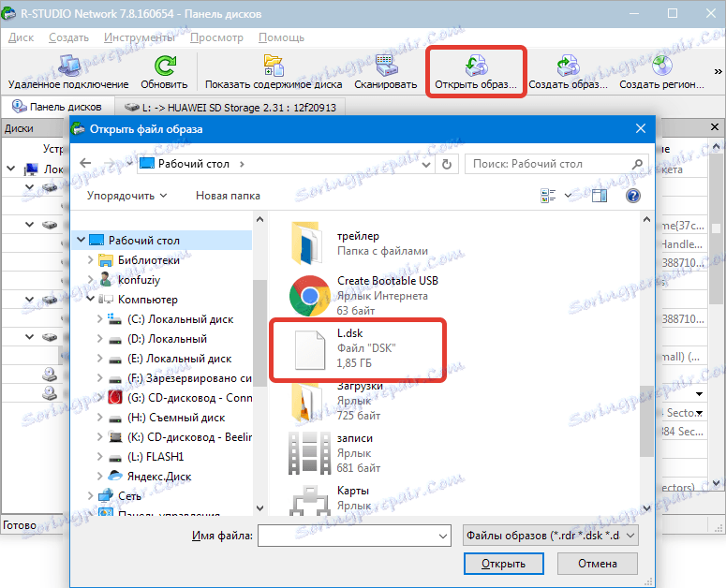Click the Открыть button
This screenshot has height=588, width=726.
(503, 564)
